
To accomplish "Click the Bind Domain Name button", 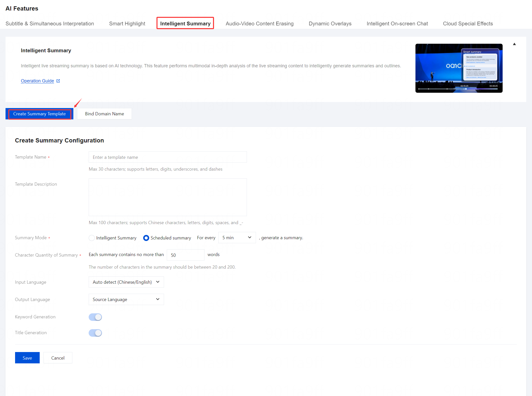I will point(104,114).
